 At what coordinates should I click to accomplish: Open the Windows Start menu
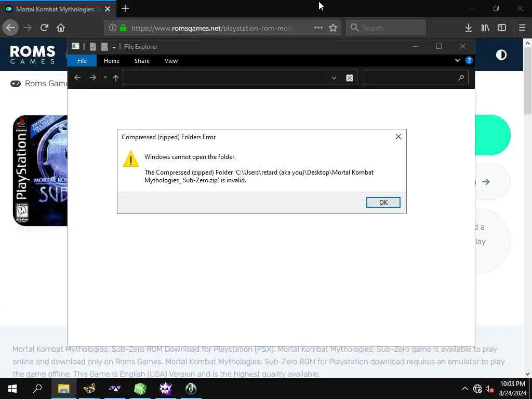12,389
